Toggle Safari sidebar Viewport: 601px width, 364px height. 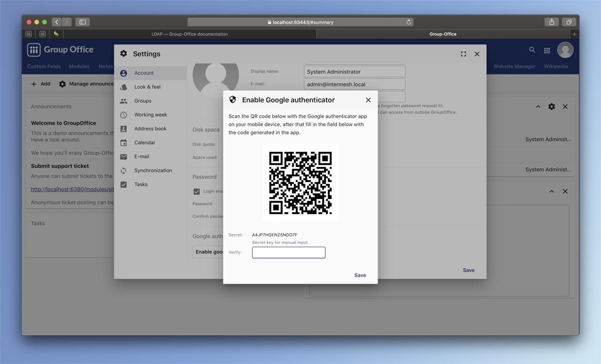pyautogui.click(x=83, y=22)
